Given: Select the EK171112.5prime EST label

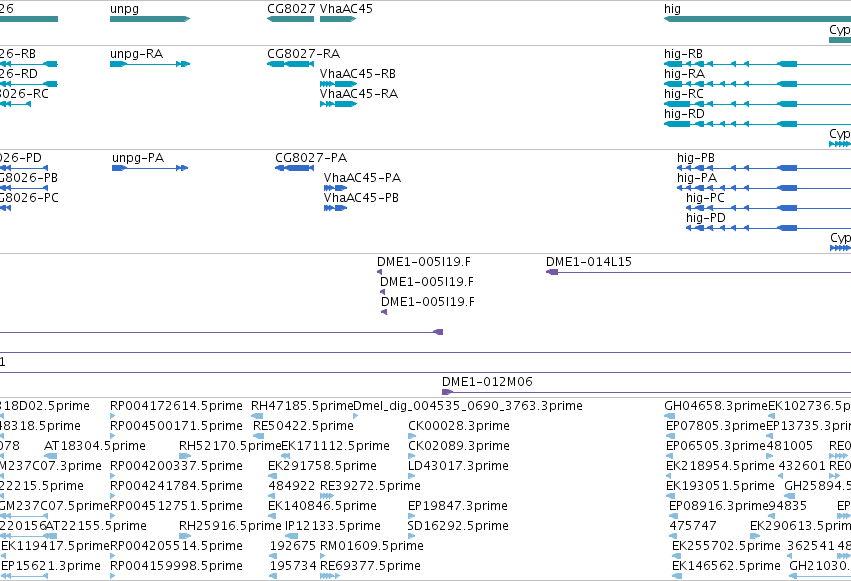Looking at the screenshot, I should (335, 446).
